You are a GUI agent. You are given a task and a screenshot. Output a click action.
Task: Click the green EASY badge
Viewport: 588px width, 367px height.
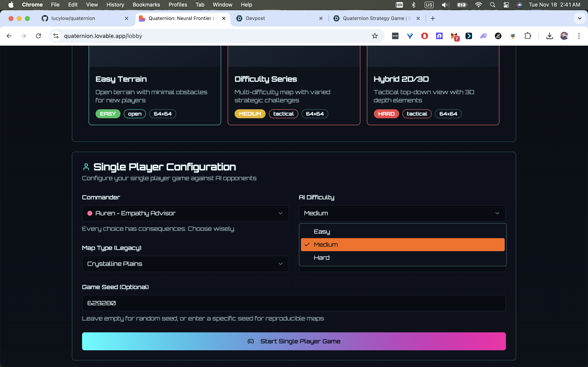tap(108, 114)
